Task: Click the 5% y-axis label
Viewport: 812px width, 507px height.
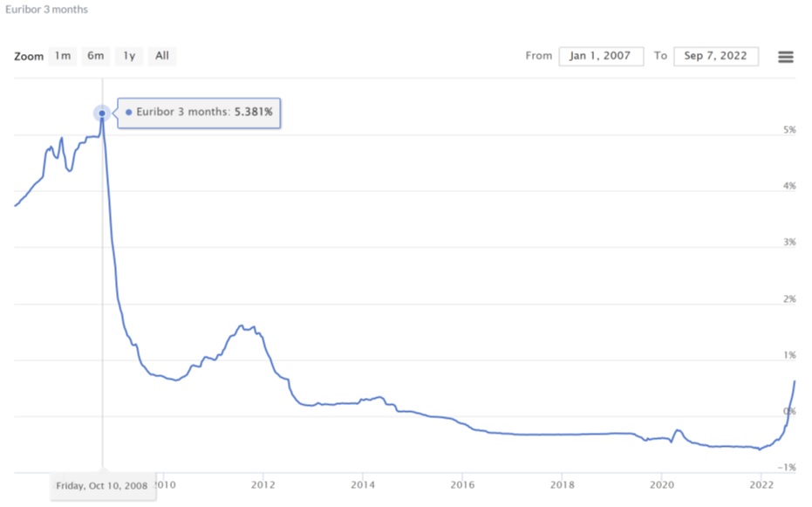Action: 789,130
